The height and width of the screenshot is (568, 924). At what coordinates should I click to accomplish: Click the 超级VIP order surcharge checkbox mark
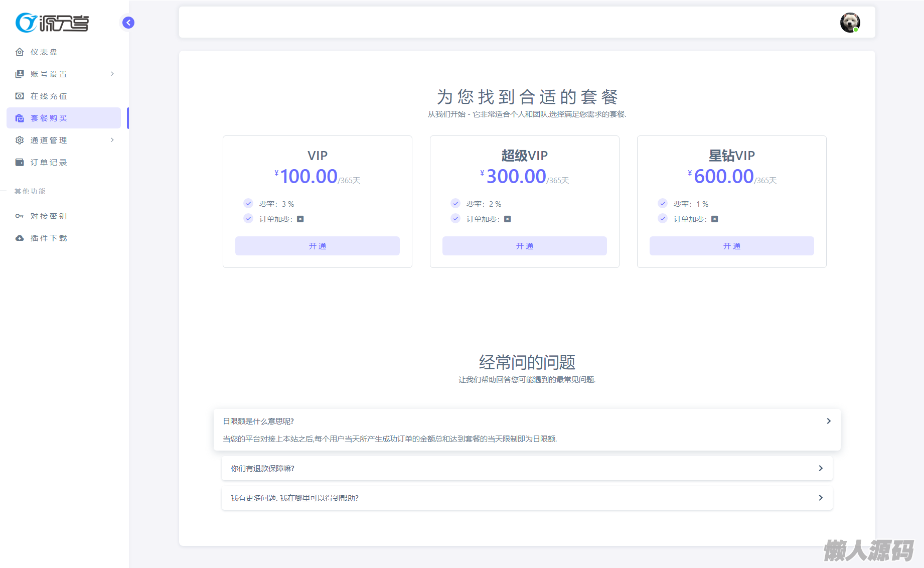[508, 219]
